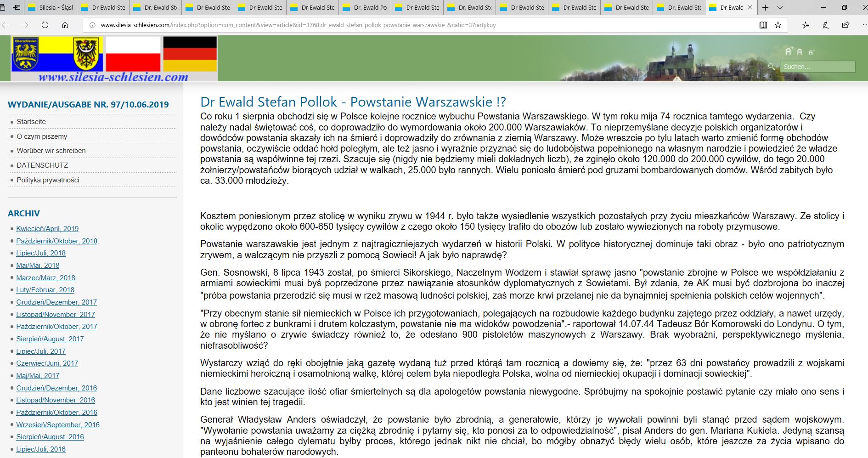Click the Suchen search field
Screen dimensions: 868x458
tap(817, 67)
